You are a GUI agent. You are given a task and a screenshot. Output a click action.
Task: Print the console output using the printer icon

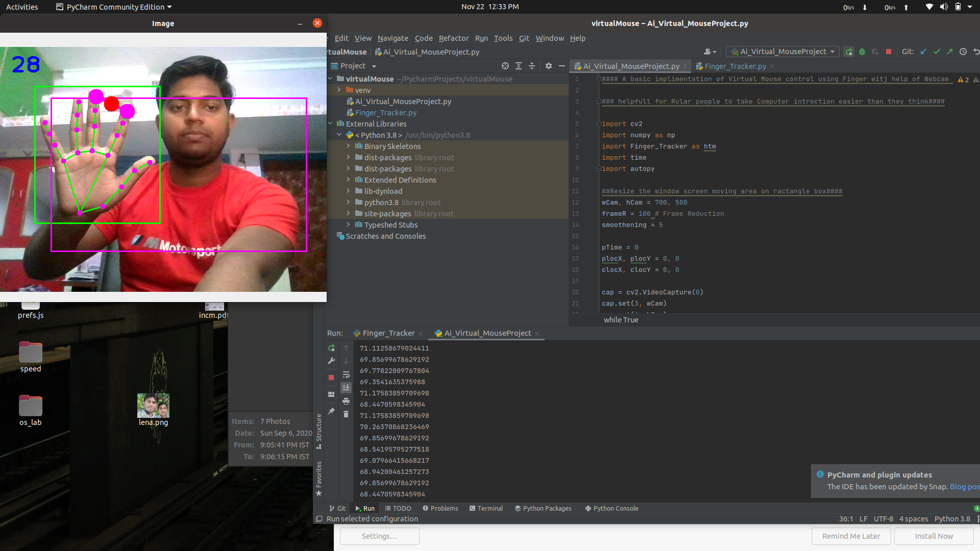point(346,401)
